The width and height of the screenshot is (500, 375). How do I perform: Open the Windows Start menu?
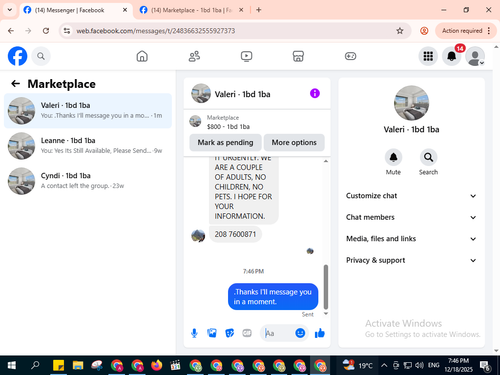[12, 365]
